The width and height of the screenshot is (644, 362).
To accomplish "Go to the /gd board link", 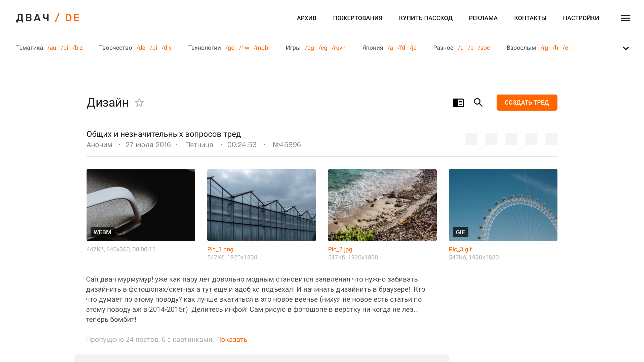I will (x=230, y=48).
